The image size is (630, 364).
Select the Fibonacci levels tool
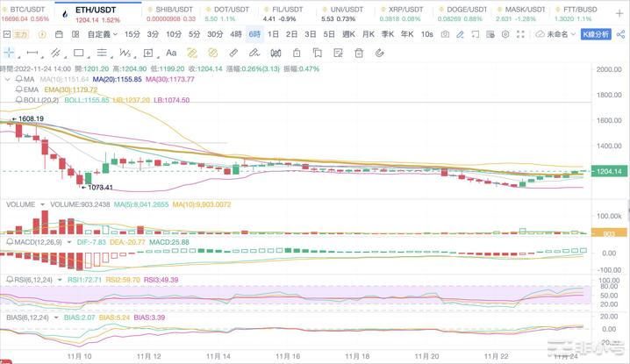point(102,53)
